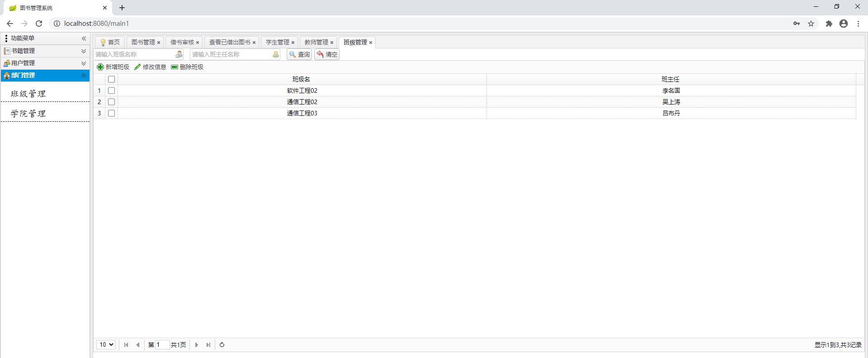Collapse the 功能菜单 sidebar panel
Image resolution: width=868 pixels, height=358 pixels.
(x=84, y=38)
